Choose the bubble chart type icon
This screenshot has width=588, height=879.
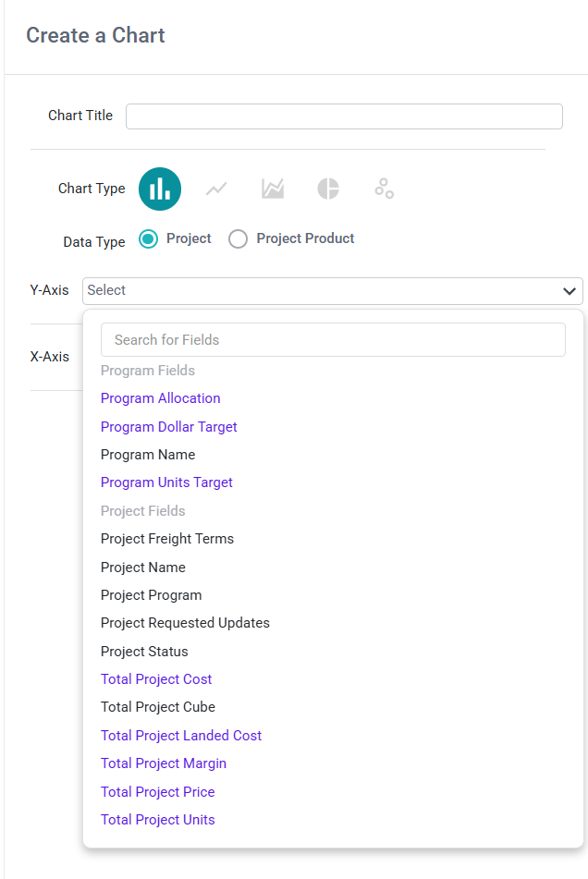pyautogui.click(x=384, y=189)
